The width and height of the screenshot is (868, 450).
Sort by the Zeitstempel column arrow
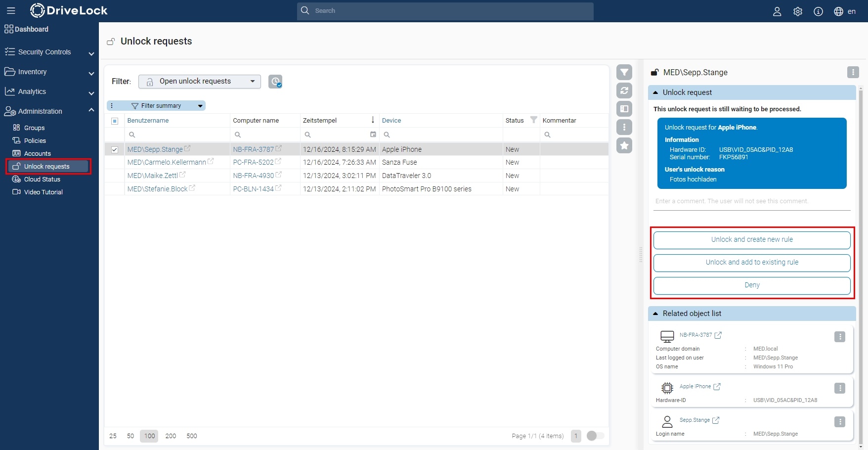[x=373, y=120]
